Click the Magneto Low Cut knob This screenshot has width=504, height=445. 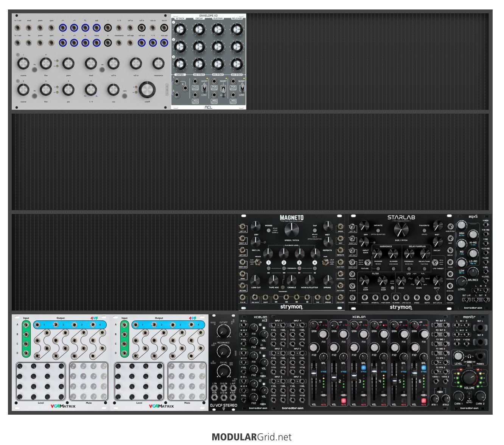coord(256,281)
